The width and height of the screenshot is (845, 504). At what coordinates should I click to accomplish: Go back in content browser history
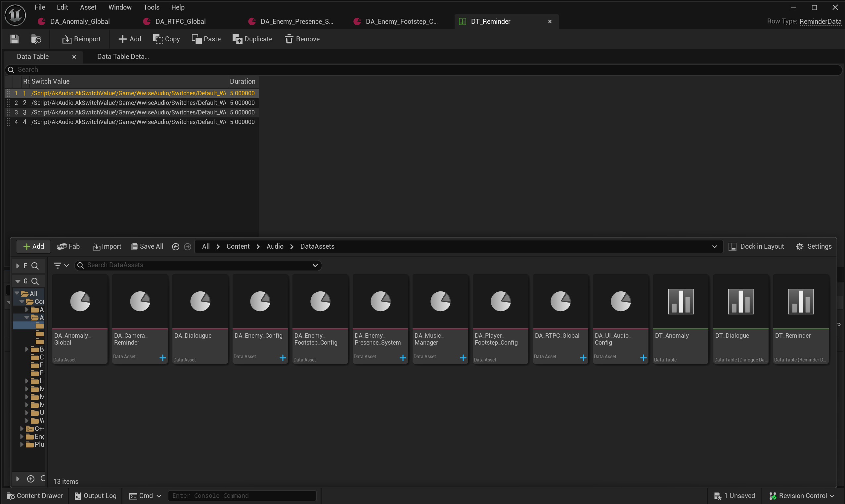tap(175, 247)
